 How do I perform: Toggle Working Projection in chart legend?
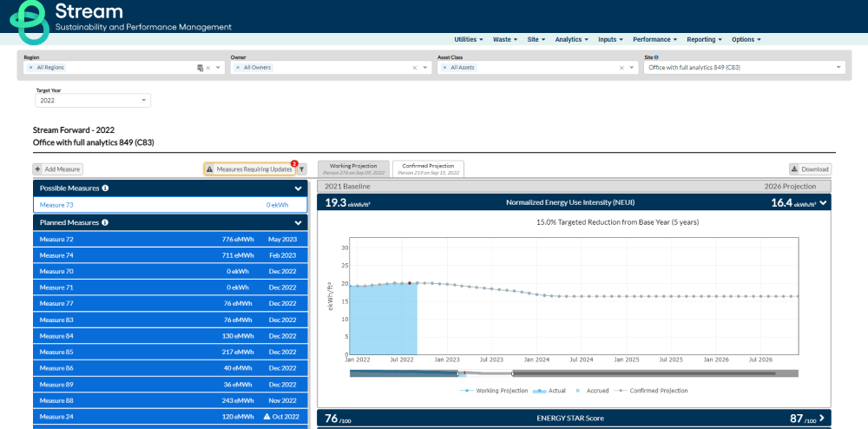(x=494, y=391)
